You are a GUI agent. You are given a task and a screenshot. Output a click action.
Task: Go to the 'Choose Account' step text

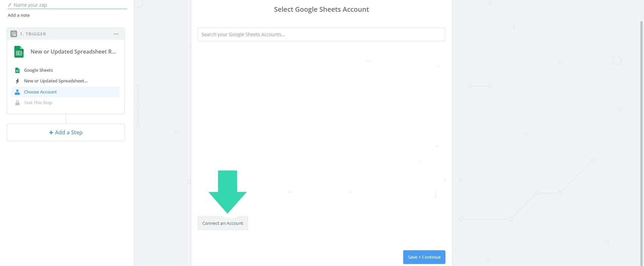[40, 92]
